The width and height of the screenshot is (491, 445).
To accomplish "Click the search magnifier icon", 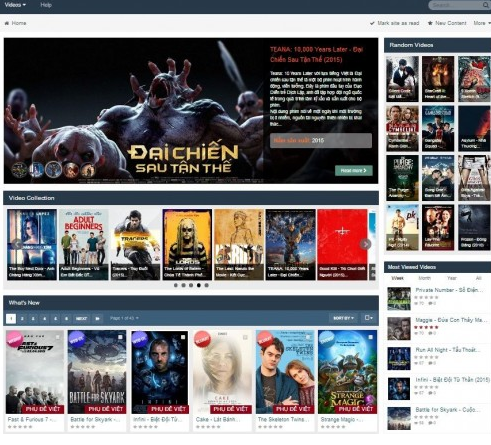I will (x=486, y=5).
